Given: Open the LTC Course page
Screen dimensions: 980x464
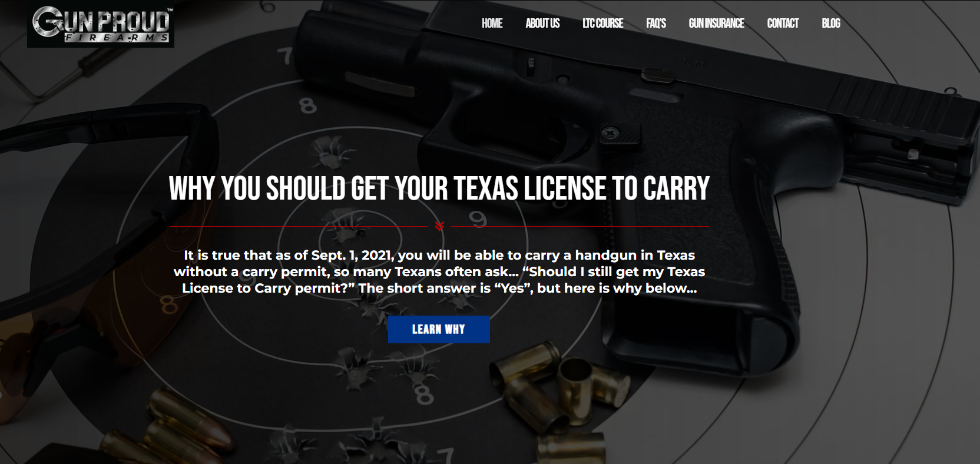Looking at the screenshot, I should (x=602, y=24).
